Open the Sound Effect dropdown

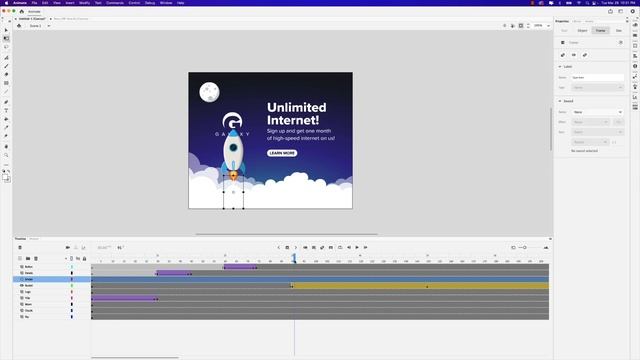590,122
